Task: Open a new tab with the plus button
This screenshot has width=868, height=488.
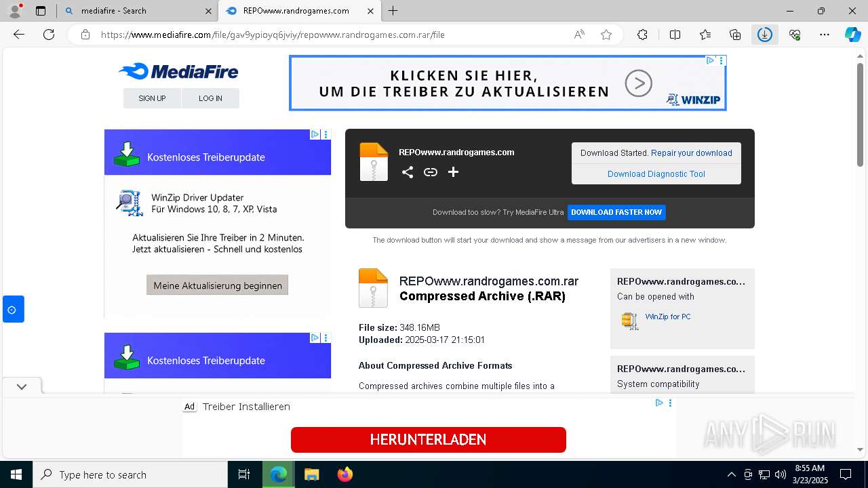Action: (393, 11)
